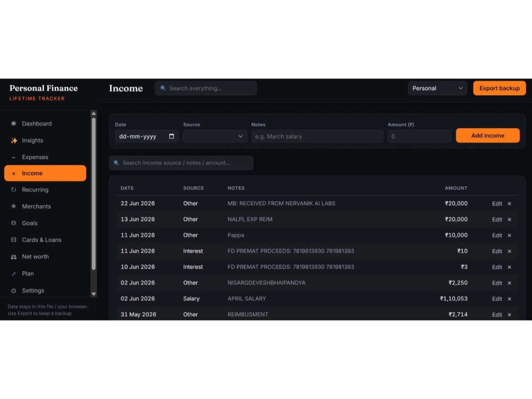Click sidebar scrollbar down arrow
This screenshot has width=532, height=399.
pos(94,294)
